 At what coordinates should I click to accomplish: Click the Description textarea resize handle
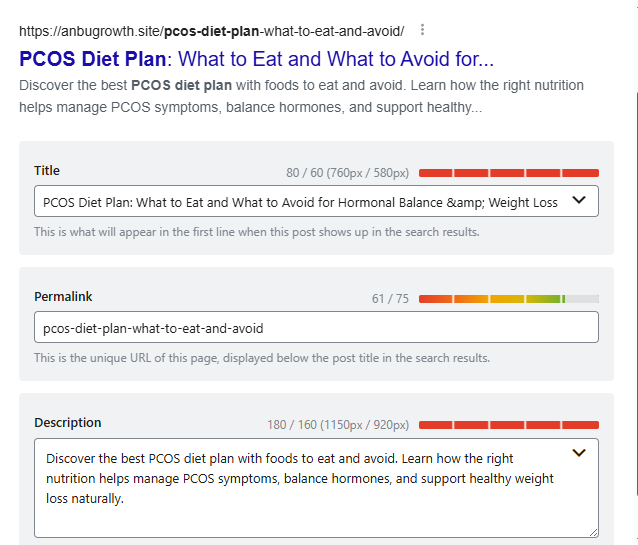pyautogui.click(x=594, y=533)
